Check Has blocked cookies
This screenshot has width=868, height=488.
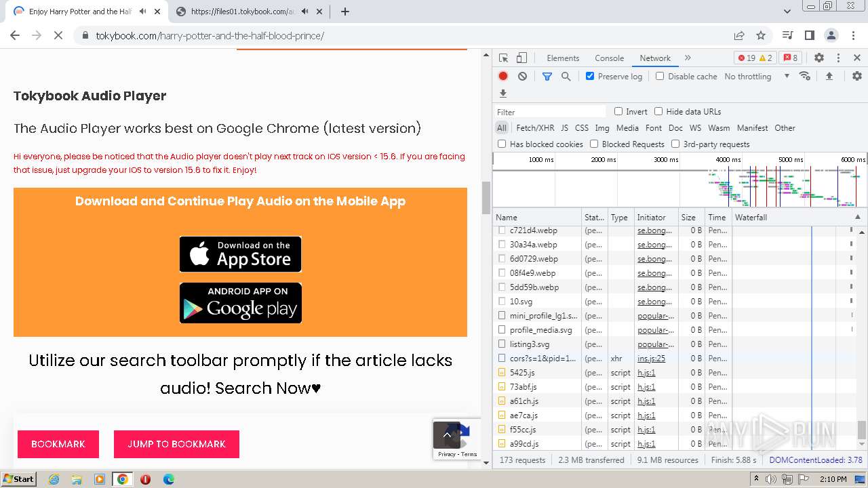pos(502,144)
